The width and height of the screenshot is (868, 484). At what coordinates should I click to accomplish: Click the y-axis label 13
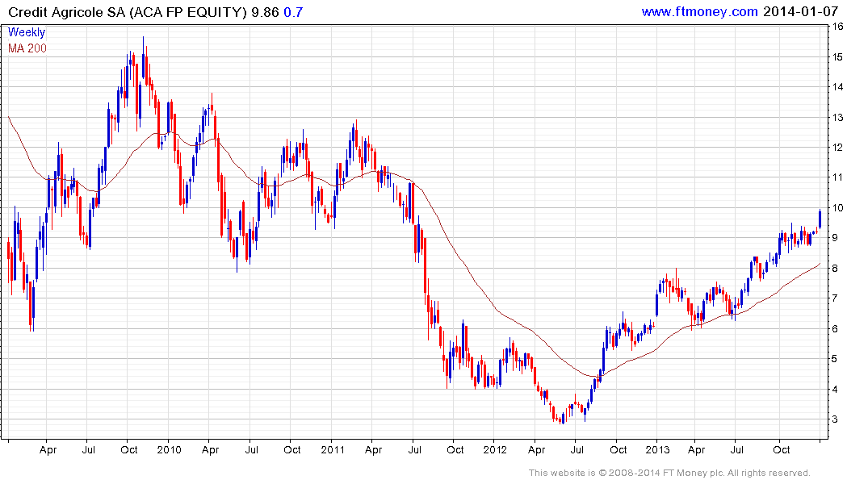pyautogui.click(x=837, y=117)
